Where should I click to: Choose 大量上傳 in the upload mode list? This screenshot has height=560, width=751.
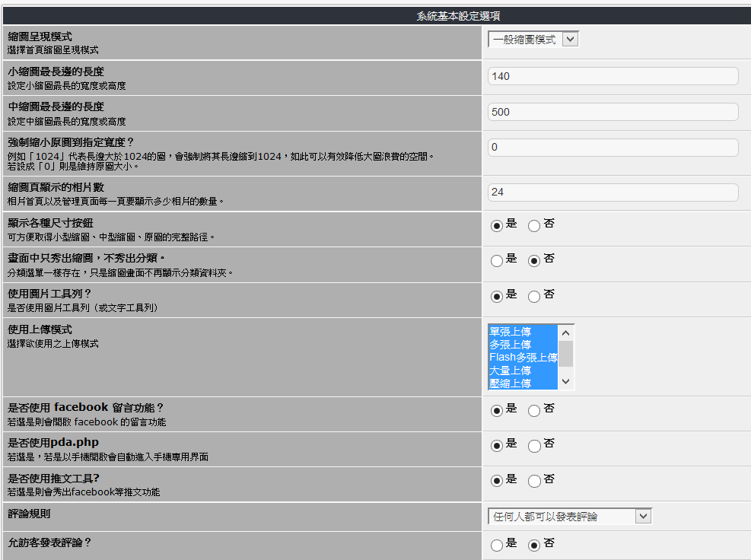[523, 371]
